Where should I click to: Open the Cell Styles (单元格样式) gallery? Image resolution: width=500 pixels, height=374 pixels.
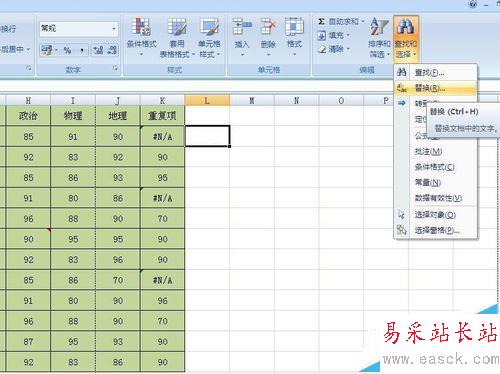click(209, 37)
